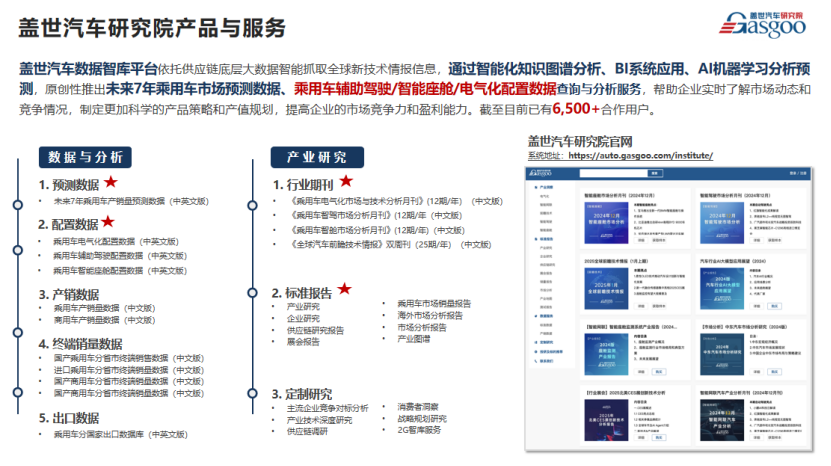Click 主流企业竞争对标分析 bullet
This screenshot has width=831, height=466.
[x=328, y=408]
